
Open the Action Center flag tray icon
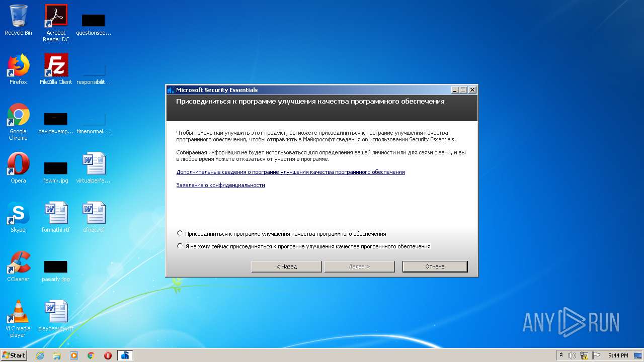tap(596, 355)
